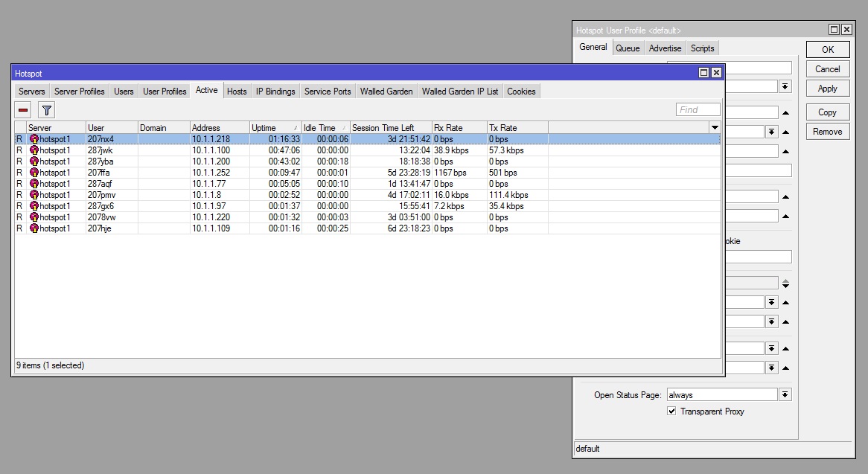Image resolution: width=868 pixels, height=474 pixels.
Task: Switch to the Walled Garden tab
Action: (x=386, y=91)
